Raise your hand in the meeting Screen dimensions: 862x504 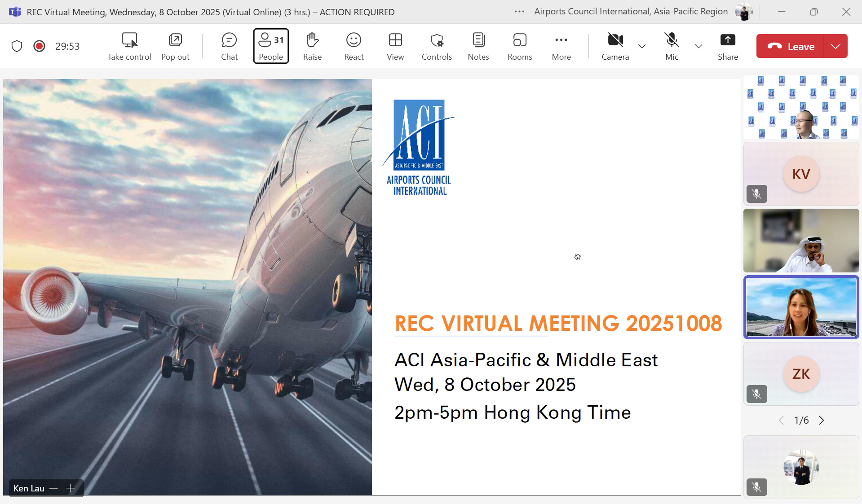(x=312, y=46)
